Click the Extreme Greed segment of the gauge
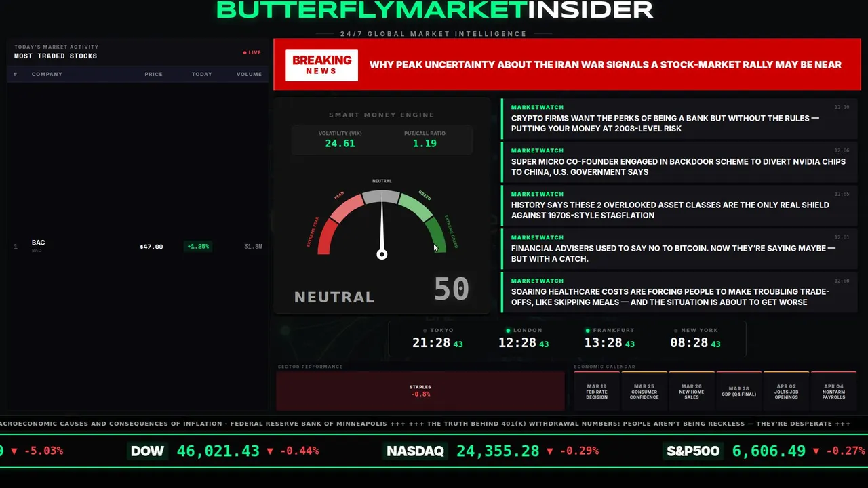This screenshot has width=868, height=488. tap(436, 235)
